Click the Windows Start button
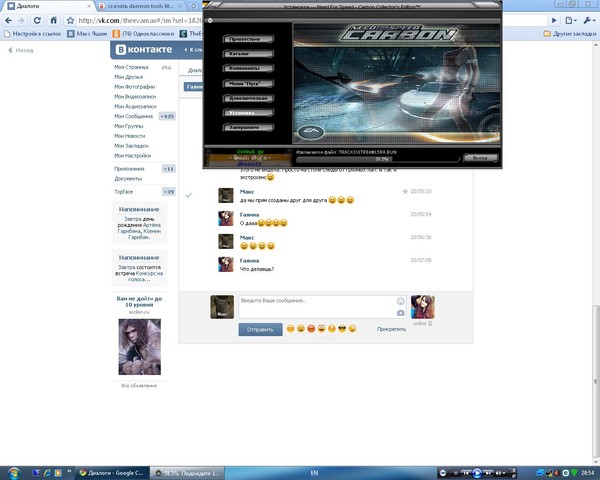Screen dimensions: 600x480 [13, 473]
